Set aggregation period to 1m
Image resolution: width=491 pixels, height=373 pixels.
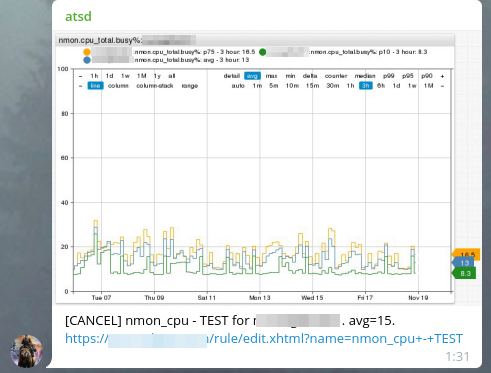[x=257, y=86]
